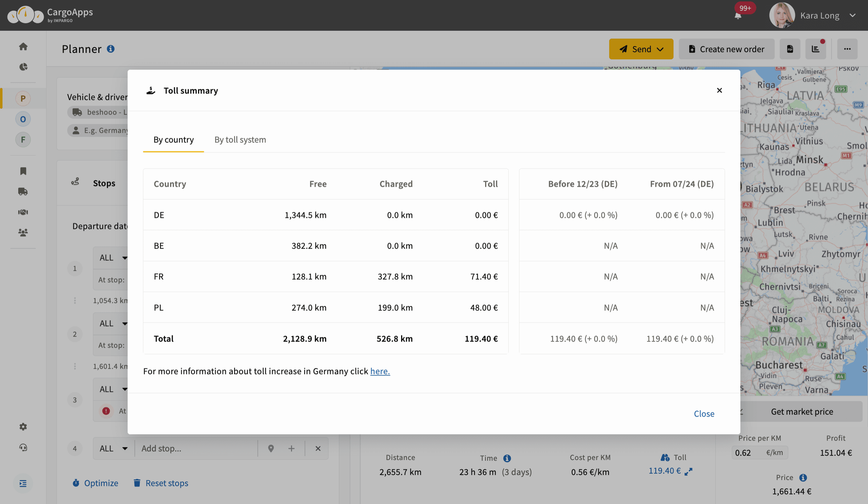Screen dimensions: 868x504
Task: Click the PDF export icon
Action: [790, 49]
